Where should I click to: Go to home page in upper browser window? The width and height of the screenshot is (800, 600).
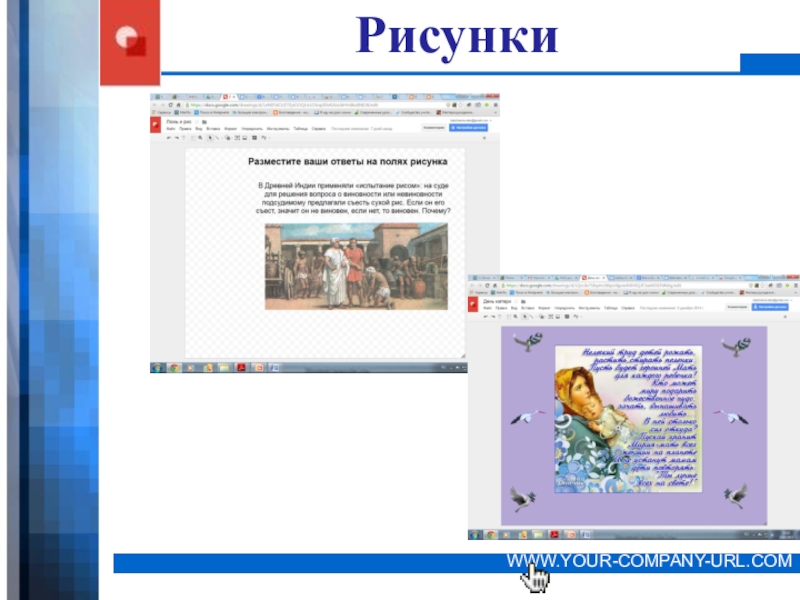tap(179, 105)
